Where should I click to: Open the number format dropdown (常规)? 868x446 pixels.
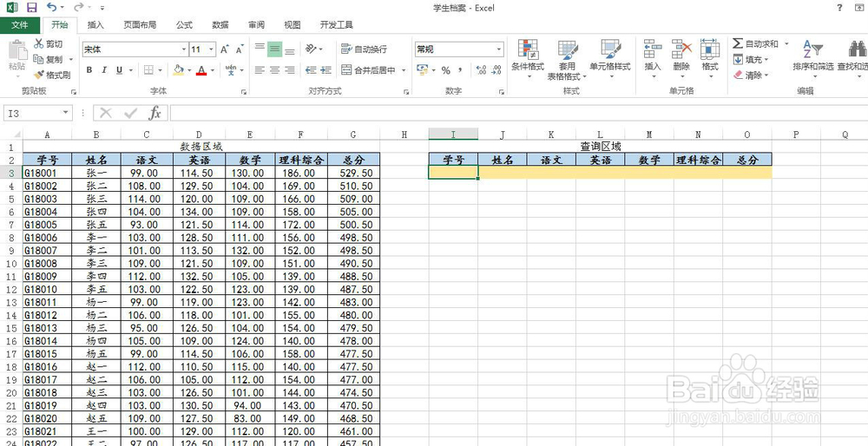point(499,49)
